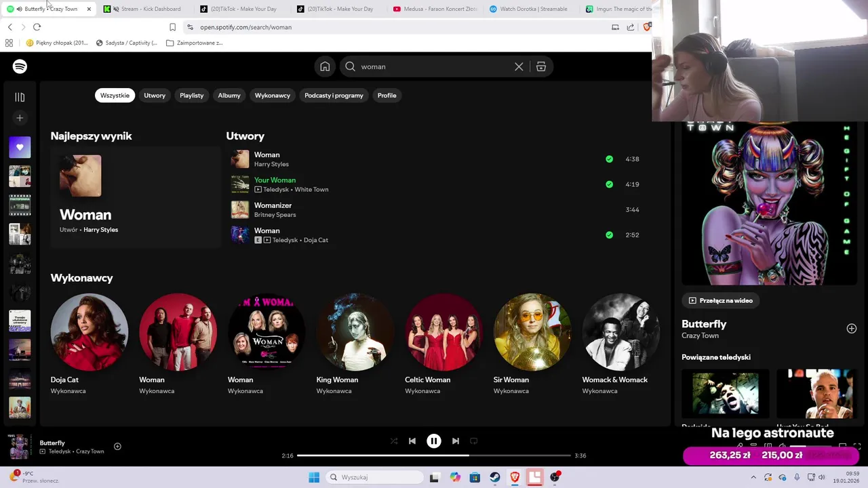868x488 pixels.
Task: Filter results by Profile
Action: 387,96
